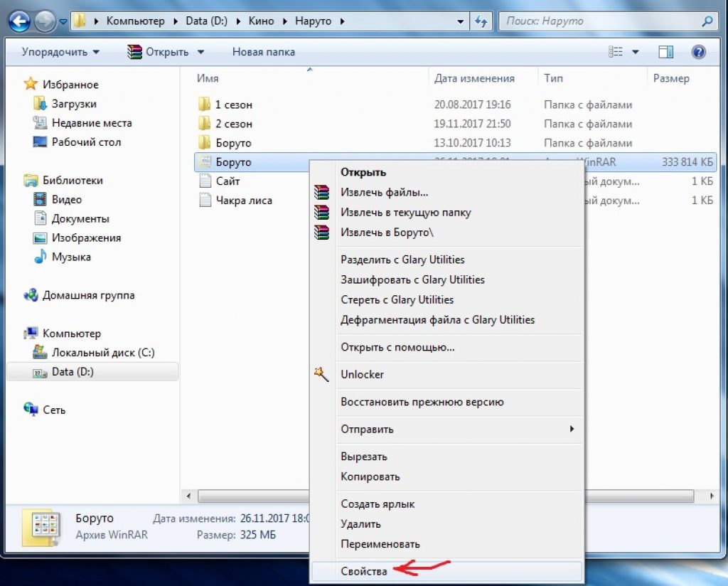Open the "Видео" library
Screen dimensions: 728x586
click(x=58, y=199)
